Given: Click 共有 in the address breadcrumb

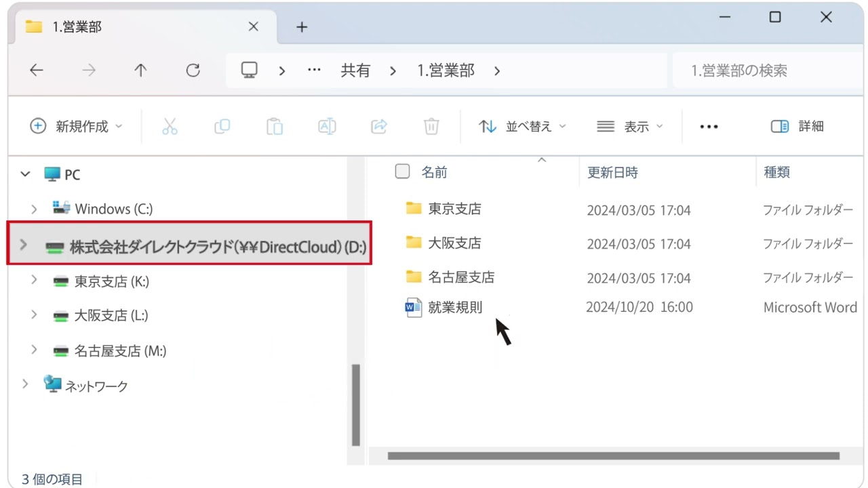Looking at the screenshot, I should point(355,70).
